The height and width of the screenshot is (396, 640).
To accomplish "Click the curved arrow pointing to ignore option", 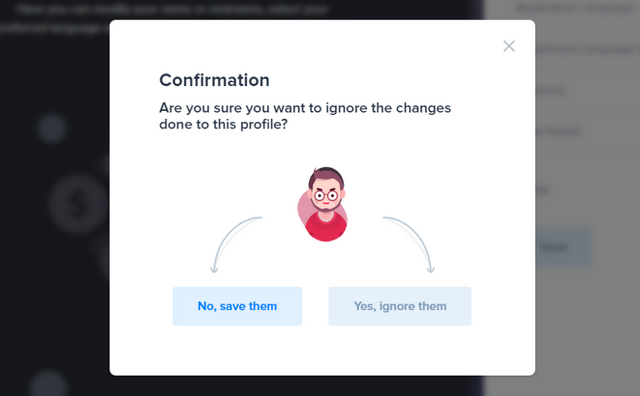I will point(409,244).
